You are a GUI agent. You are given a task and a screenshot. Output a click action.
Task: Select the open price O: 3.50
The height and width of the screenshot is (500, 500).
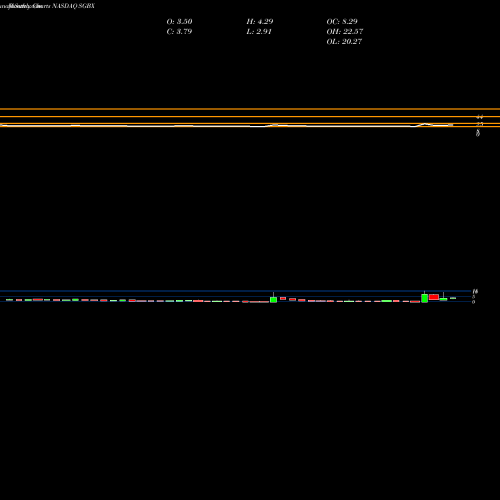point(179,21)
